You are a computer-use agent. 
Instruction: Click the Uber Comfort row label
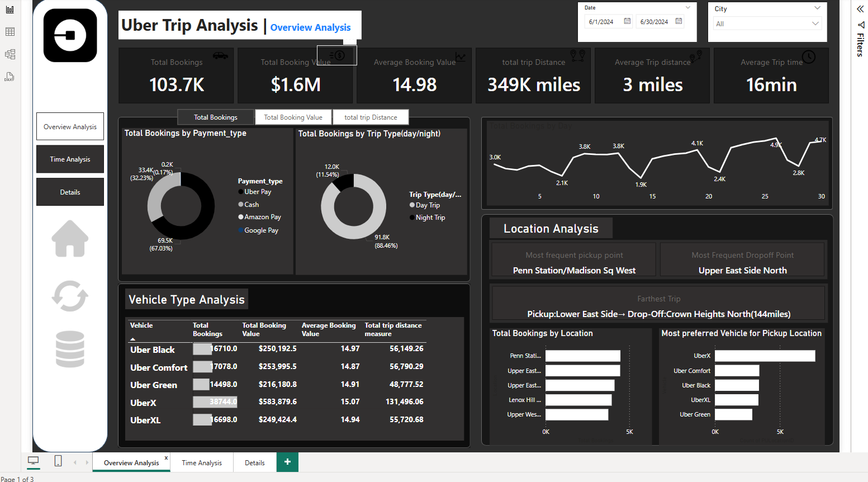159,367
